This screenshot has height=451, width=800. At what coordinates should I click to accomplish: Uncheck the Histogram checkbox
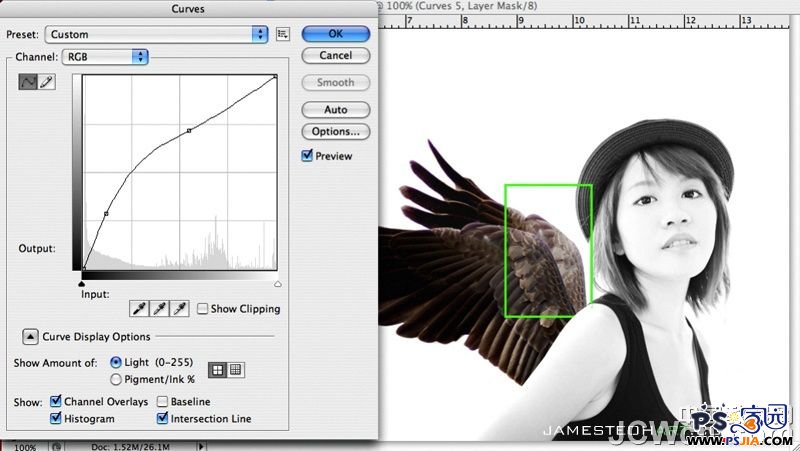56,418
